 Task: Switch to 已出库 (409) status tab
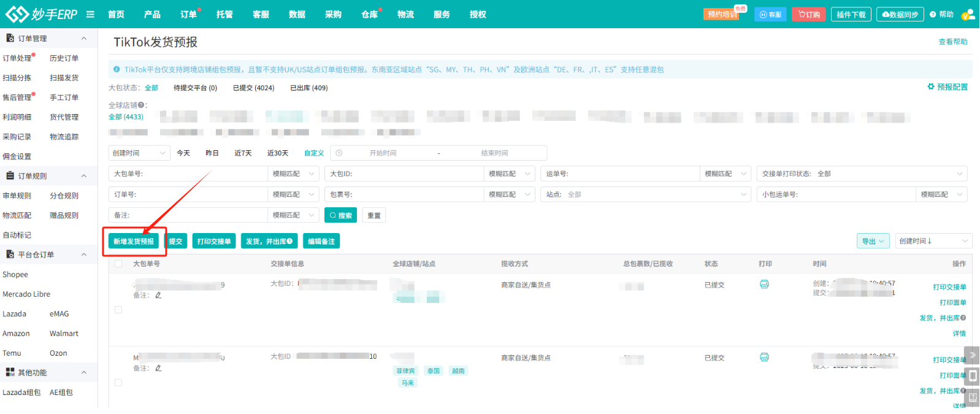[x=308, y=88]
